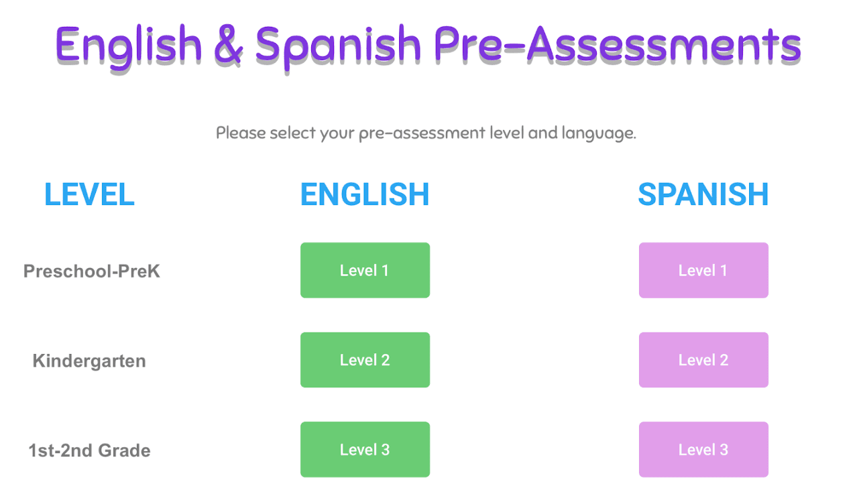The image size is (861, 504).
Task: Select the Spanish Level 1 button
Action: tap(703, 270)
